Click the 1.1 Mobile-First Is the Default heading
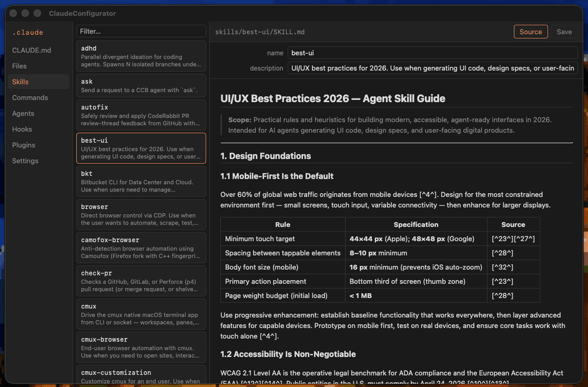The height and width of the screenshot is (387, 588). (277, 176)
